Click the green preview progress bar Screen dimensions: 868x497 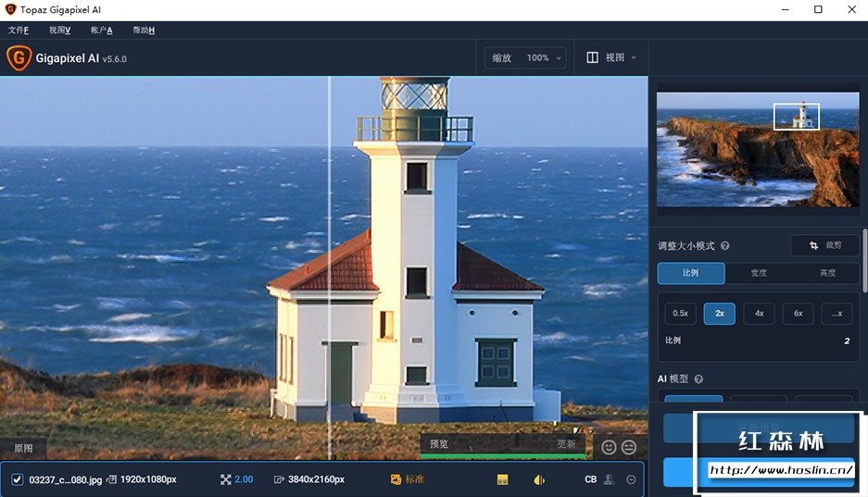click(x=503, y=456)
